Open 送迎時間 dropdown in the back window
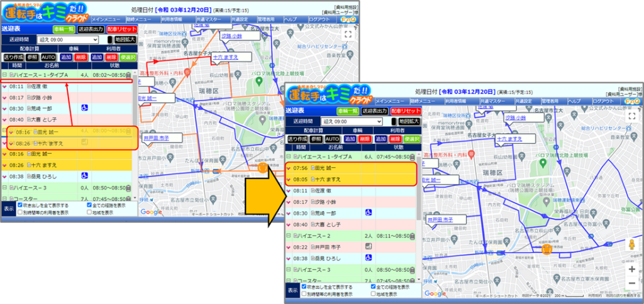Image resolution: width=644 pixels, height=304 pixels. 67,40
